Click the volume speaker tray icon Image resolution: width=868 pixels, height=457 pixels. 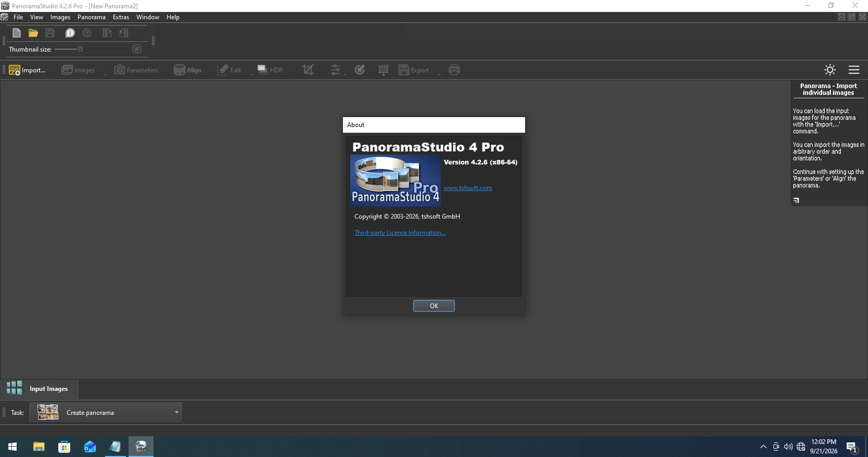pyautogui.click(x=788, y=447)
